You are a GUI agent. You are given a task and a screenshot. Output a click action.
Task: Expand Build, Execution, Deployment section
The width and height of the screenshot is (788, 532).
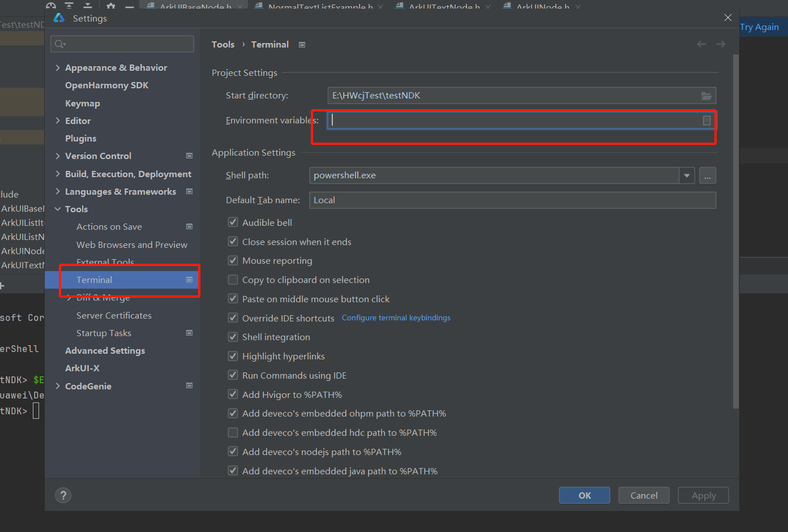(58, 174)
